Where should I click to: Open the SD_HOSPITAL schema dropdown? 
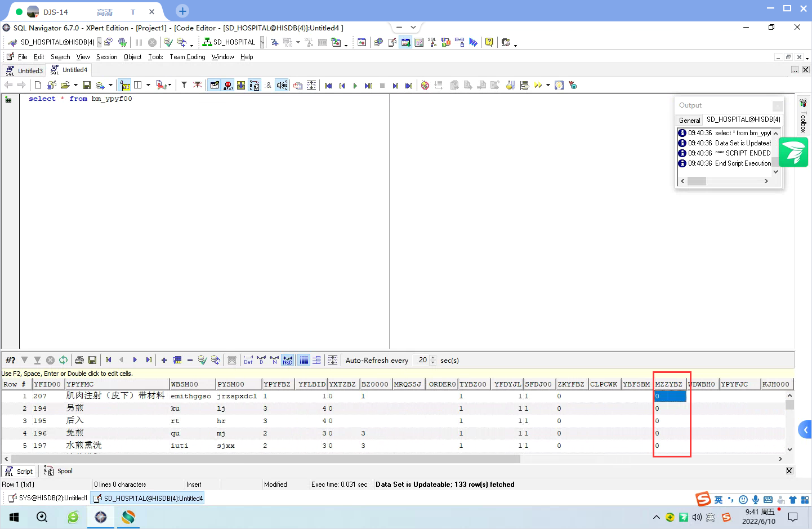[262, 42]
